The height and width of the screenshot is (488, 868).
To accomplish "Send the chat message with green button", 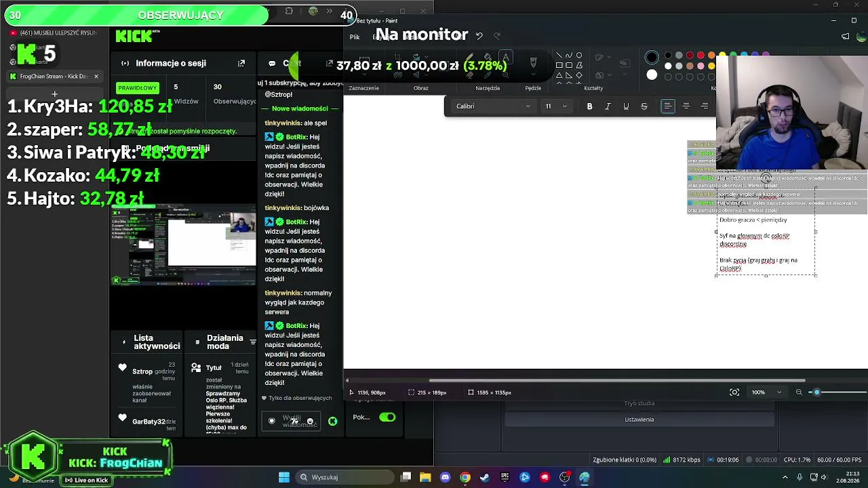I will [x=332, y=421].
